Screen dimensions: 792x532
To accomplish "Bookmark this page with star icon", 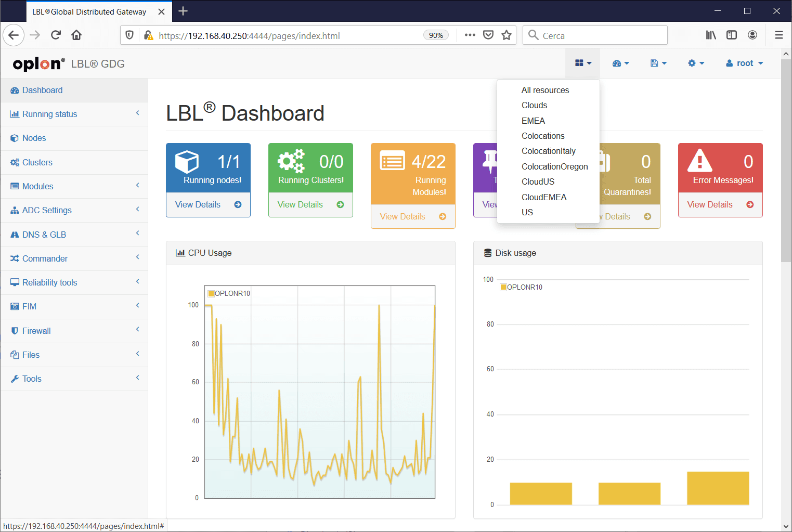I will pos(507,35).
